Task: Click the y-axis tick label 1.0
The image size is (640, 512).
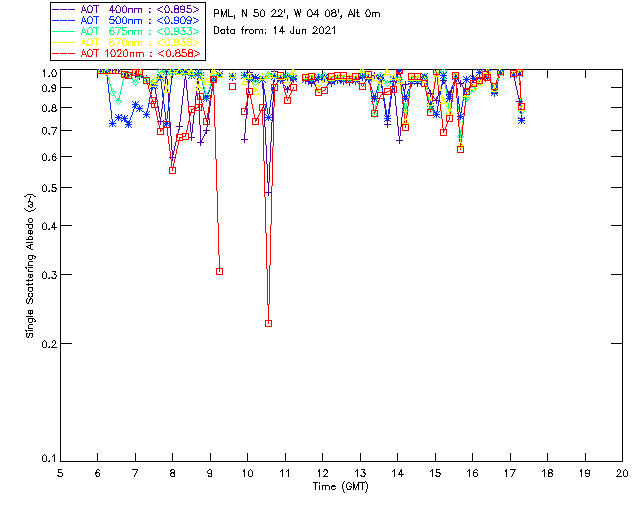Action: point(49,73)
